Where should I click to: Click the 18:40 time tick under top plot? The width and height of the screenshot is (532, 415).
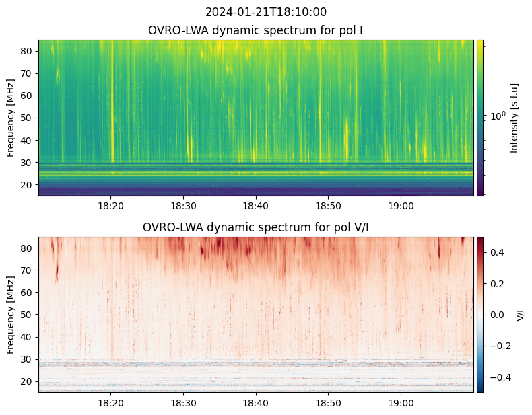pos(256,206)
